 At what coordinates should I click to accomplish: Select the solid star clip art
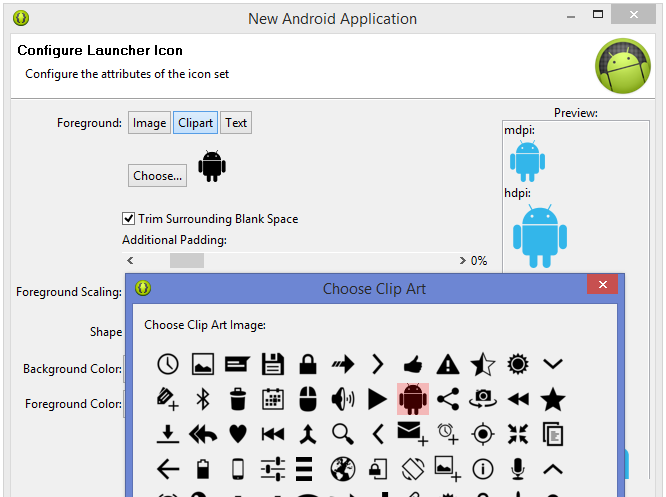coord(553,399)
